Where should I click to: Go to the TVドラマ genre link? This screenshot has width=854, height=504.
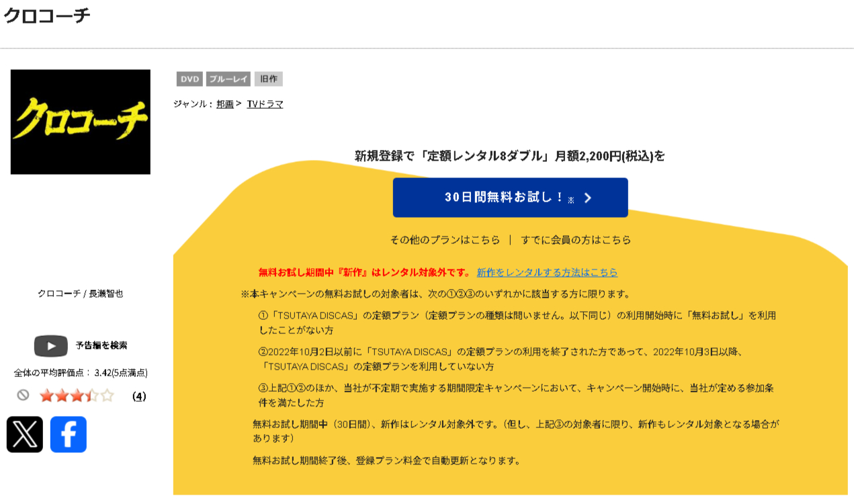click(x=265, y=104)
